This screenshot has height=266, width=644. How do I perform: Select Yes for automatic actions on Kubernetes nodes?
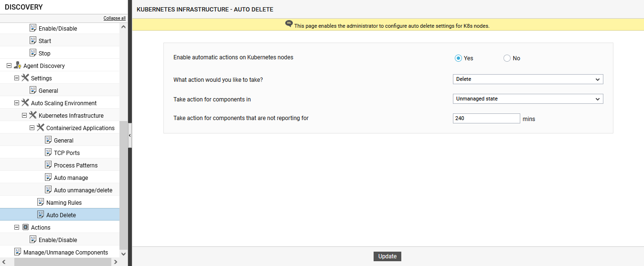458,58
